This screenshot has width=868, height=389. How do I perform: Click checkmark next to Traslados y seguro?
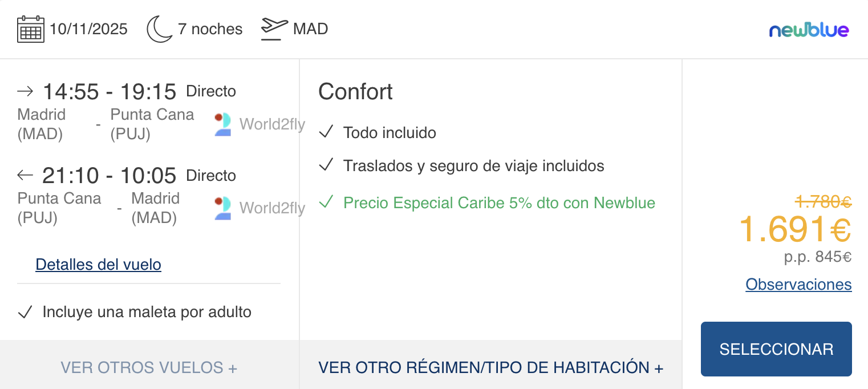pyautogui.click(x=326, y=165)
